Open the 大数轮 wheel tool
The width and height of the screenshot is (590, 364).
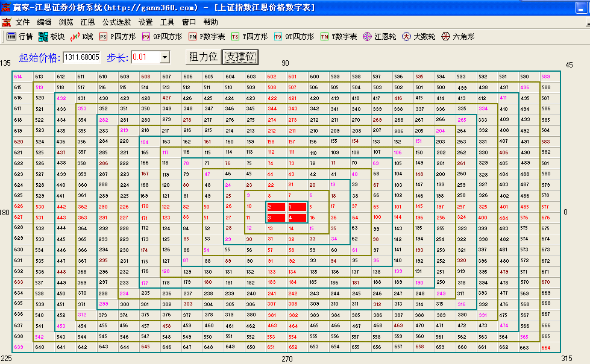tap(419, 37)
